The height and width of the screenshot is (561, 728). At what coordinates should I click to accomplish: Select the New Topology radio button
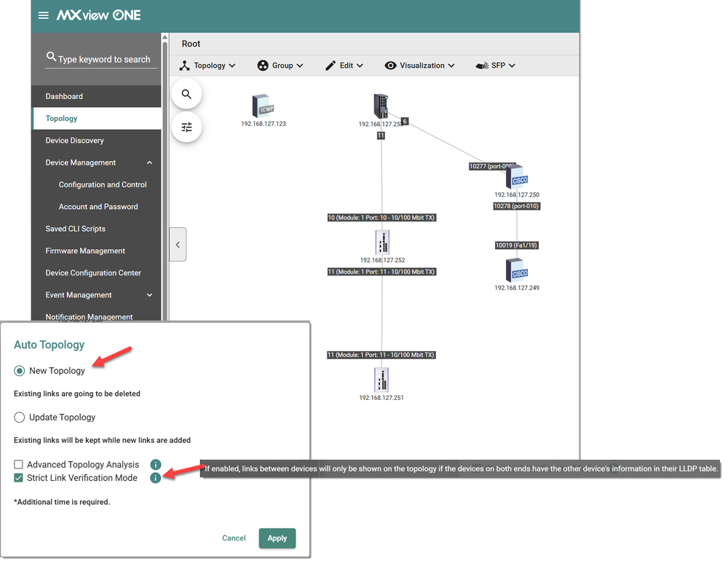19,371
